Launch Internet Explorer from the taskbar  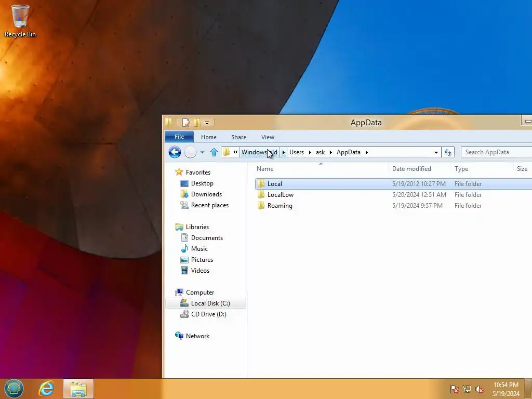(46, 389)
